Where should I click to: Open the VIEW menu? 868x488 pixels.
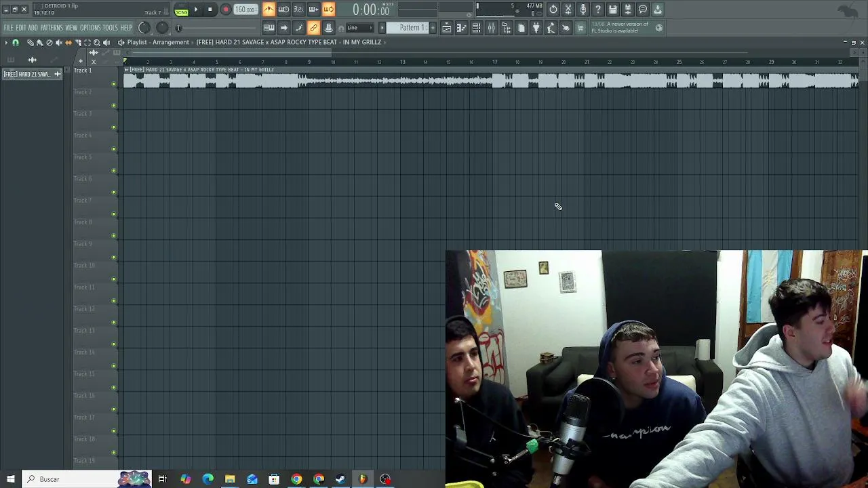(71, 28)
